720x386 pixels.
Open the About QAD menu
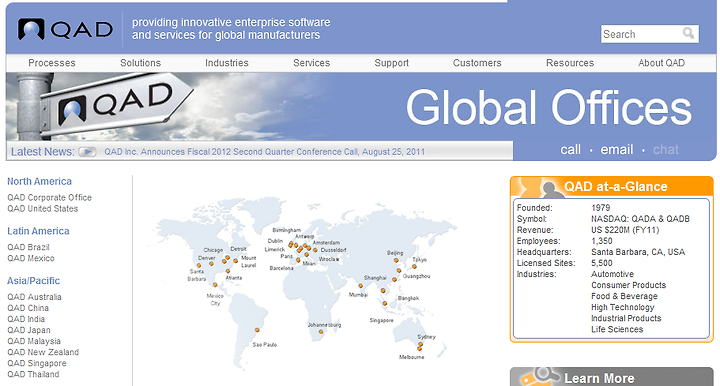click(661, 63)
